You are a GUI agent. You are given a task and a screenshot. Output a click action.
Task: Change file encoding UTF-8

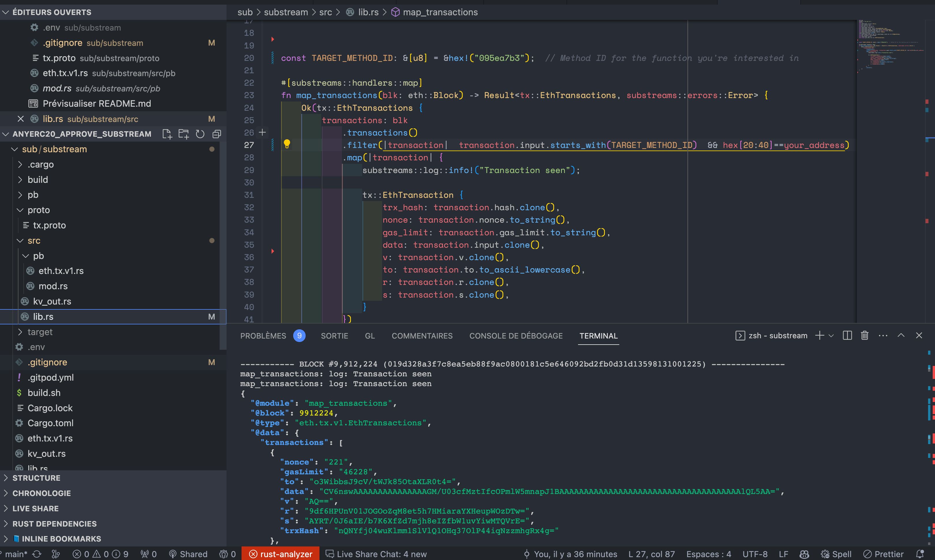tap(755, 554)
